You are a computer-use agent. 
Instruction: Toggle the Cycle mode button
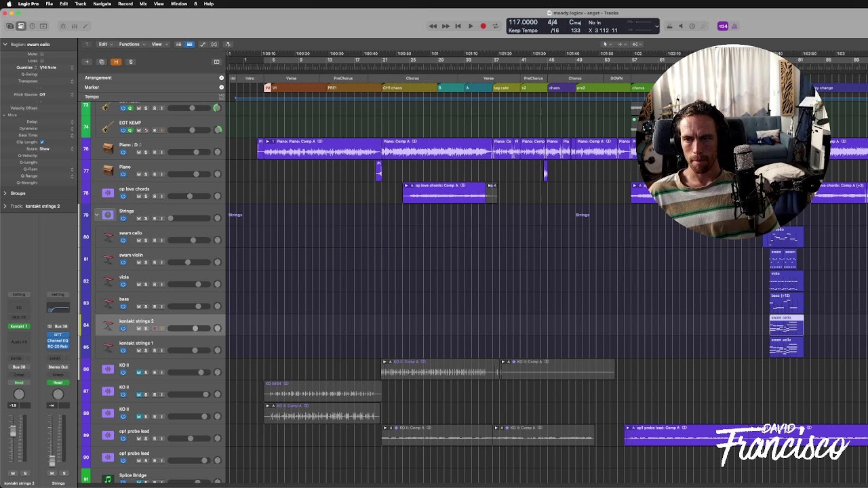click(x=495, y=26)
